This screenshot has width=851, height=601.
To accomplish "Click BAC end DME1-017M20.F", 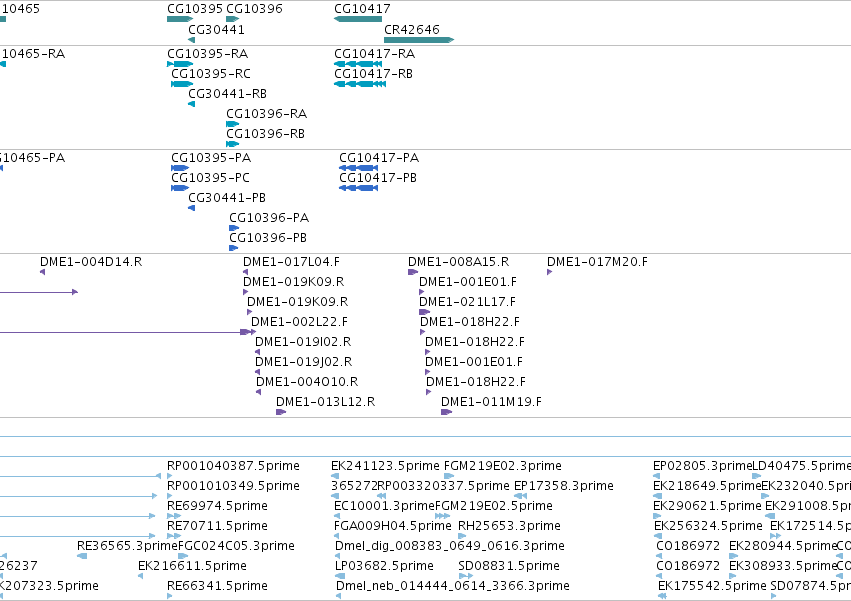I will coord(598,262).
